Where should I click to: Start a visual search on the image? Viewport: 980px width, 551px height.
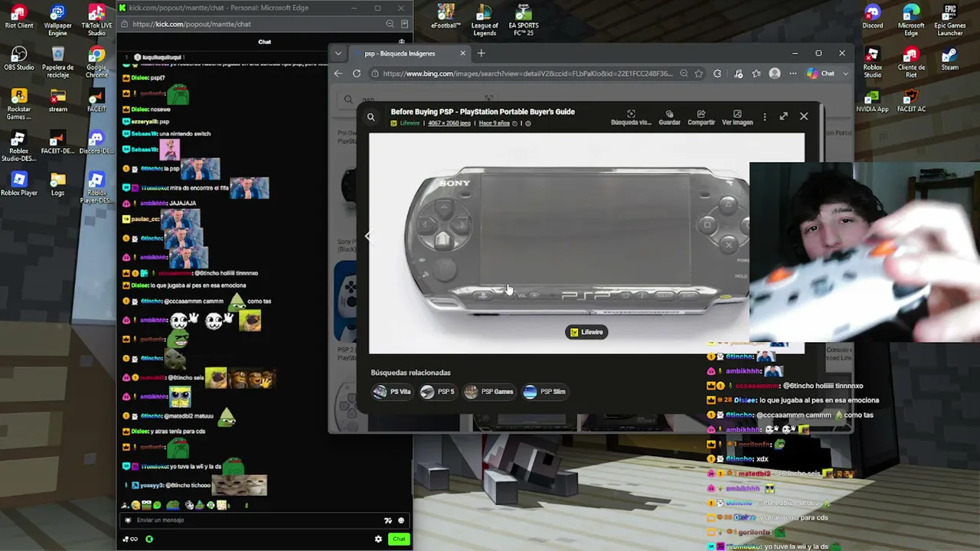[631, 118]
